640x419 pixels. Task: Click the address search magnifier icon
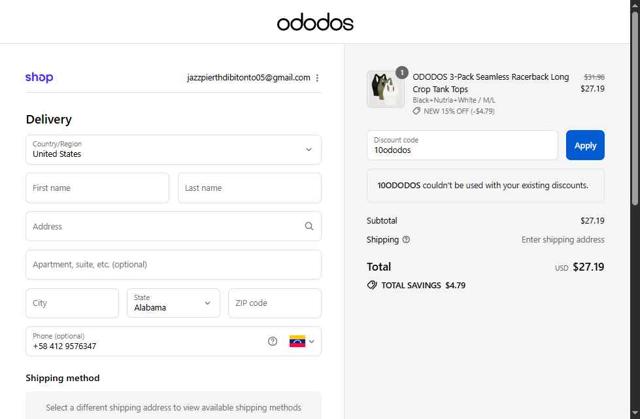coord(309,226)
